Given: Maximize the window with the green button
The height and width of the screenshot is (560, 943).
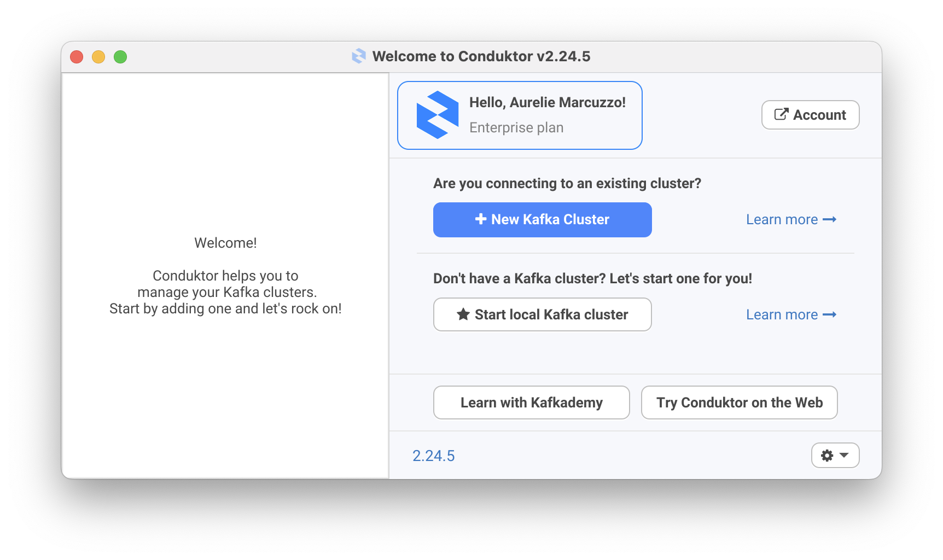Looking at the screenshot, I should coord(120,57).
